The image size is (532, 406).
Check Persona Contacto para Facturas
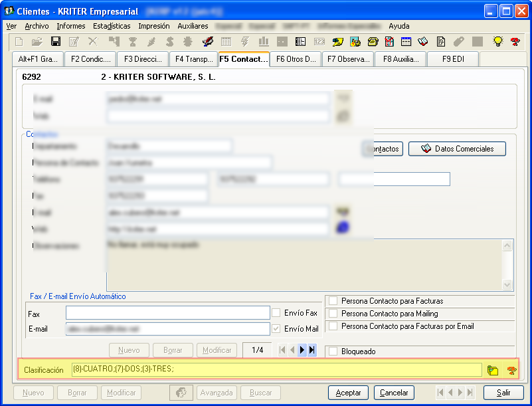(x=333, y=301)
